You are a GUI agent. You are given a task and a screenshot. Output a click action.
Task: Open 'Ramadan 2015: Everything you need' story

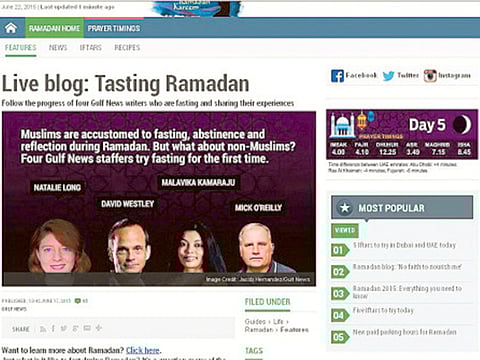(x=407, y=292)
